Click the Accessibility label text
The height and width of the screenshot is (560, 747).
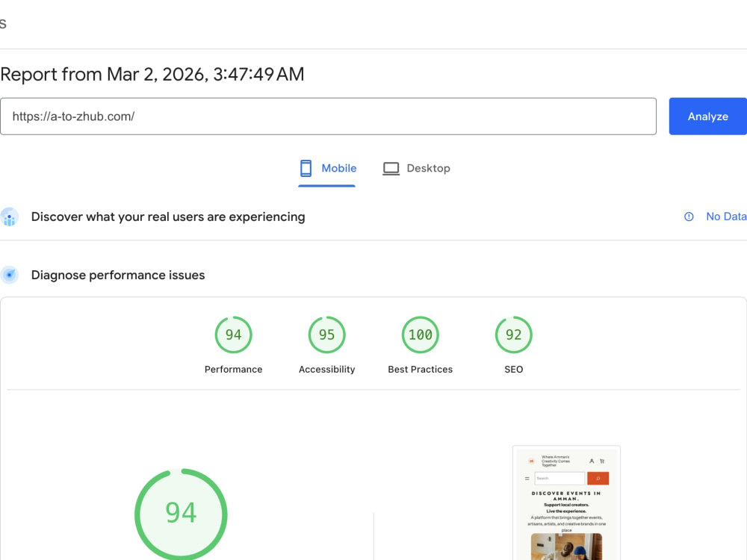327,370
